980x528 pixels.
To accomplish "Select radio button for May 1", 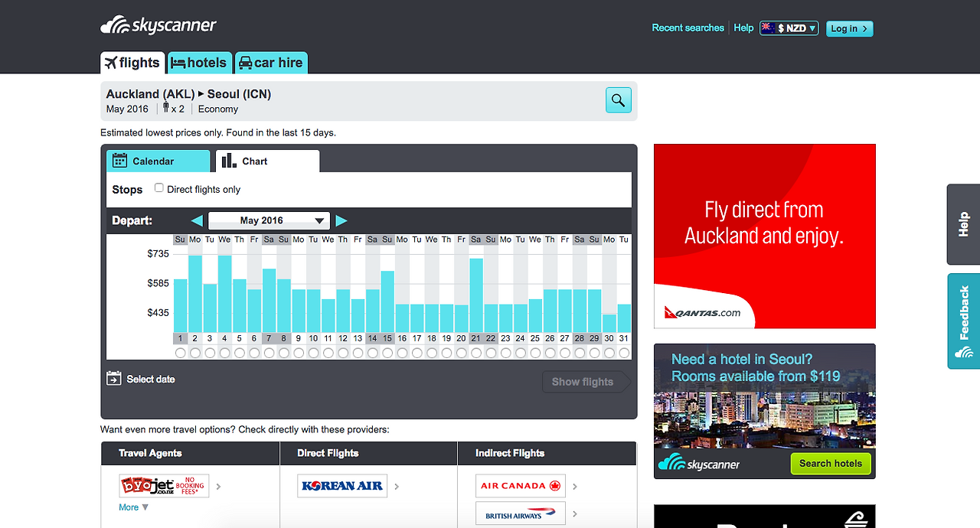I will point(180,353).
